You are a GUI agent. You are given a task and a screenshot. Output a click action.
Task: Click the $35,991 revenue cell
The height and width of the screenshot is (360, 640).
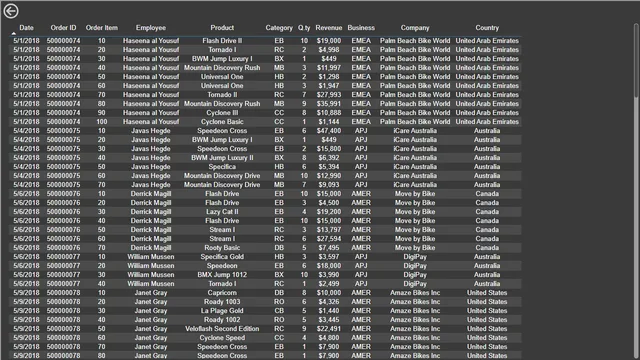(329, 104)
